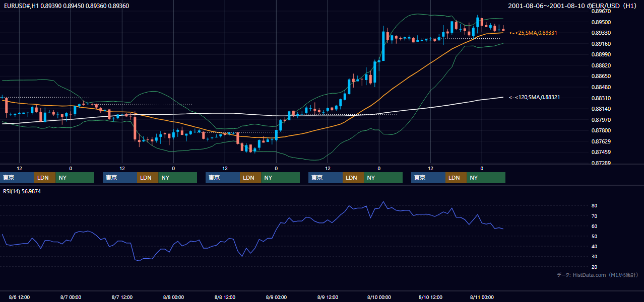Click the rightmost NY session block

coord(486,178)
